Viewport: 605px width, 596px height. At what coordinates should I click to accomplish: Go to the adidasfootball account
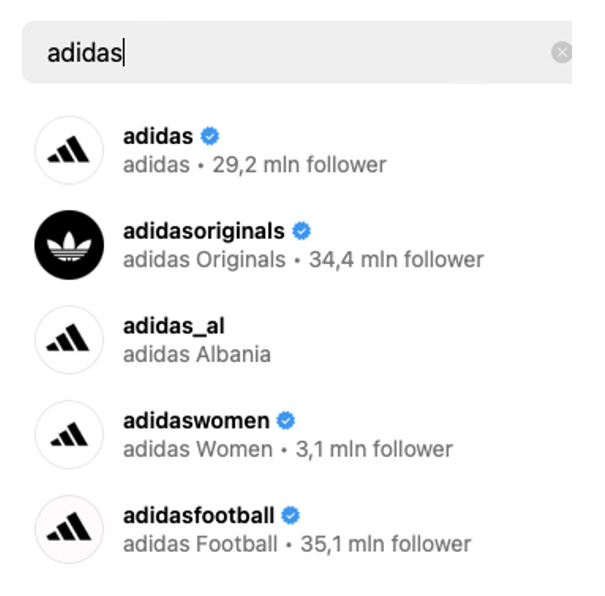pos(199,515)
